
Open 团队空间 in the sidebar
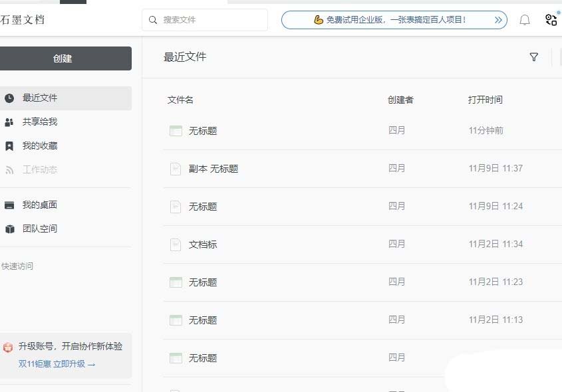pyautogui.click(x=66, y=229)
